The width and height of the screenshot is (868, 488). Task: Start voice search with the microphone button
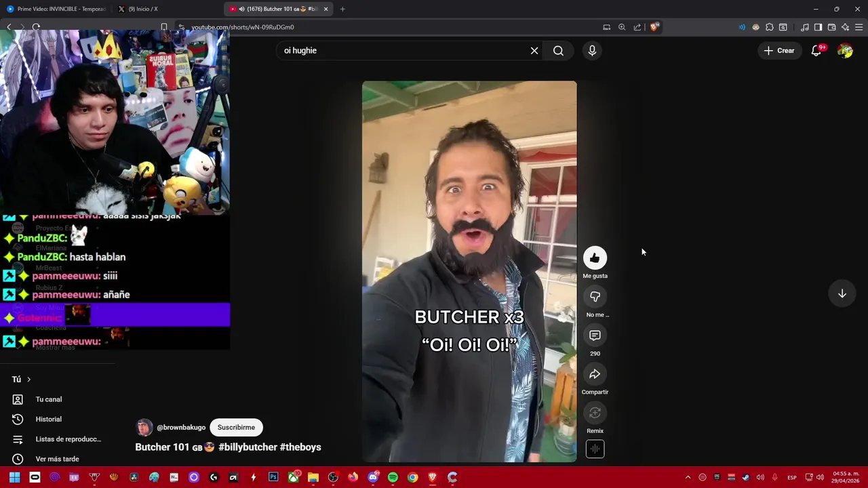coord(592,51)
